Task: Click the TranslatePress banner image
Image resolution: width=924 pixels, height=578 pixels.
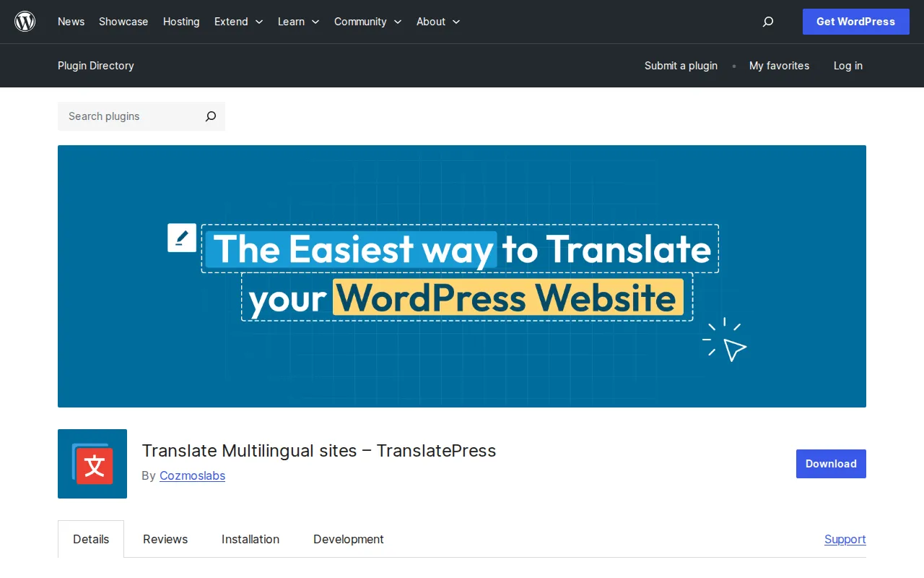Action: [462, 276]
